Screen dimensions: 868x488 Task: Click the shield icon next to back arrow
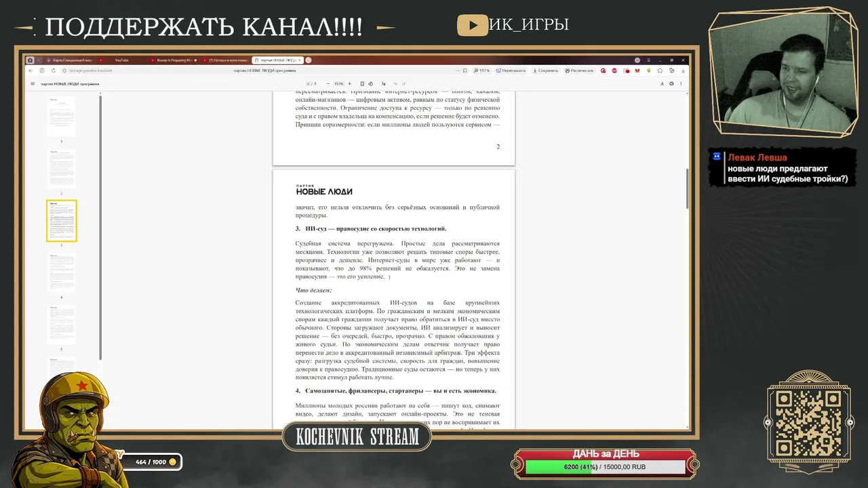[x=42, y=70]
